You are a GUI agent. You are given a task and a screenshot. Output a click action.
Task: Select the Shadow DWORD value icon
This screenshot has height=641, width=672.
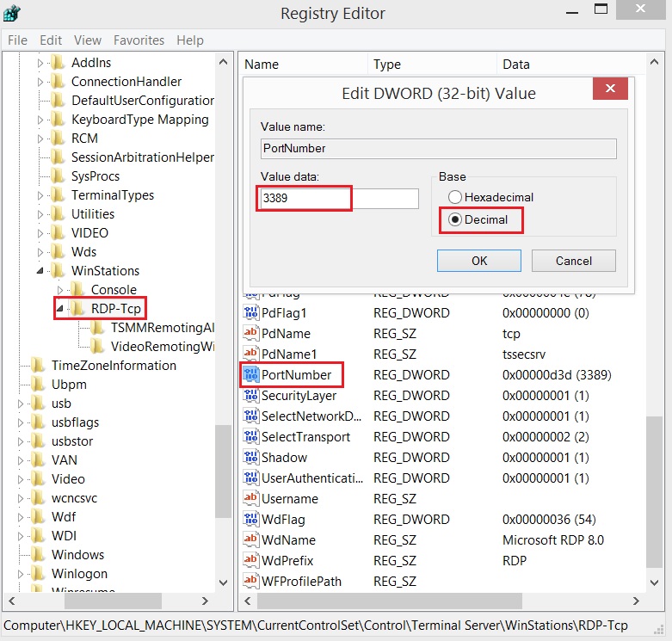(251, 458)
